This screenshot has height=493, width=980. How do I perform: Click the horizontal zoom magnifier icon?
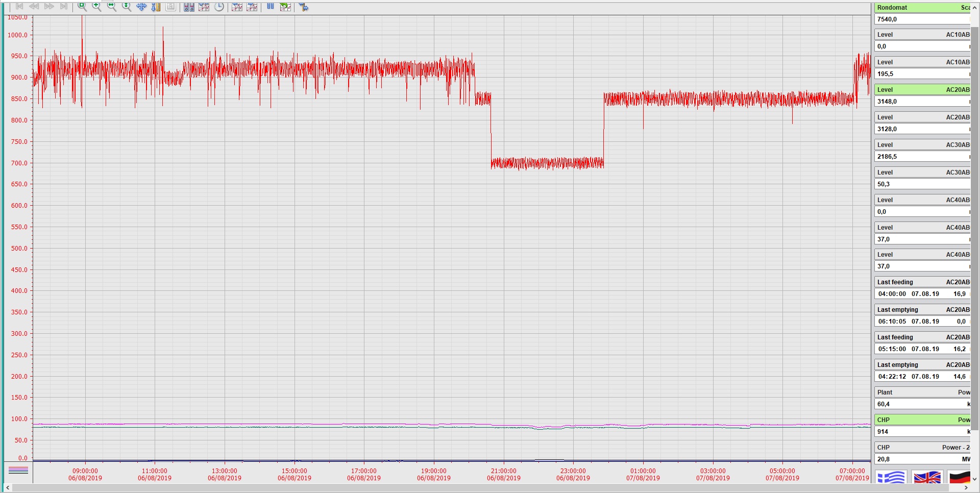coord(111,7)
